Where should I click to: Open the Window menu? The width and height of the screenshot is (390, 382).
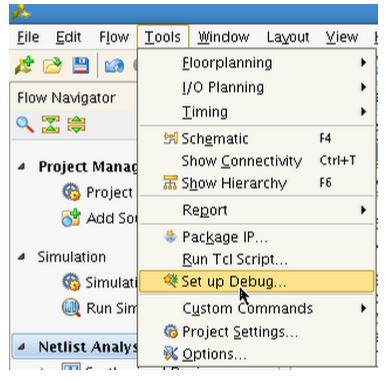coord(224,37)
